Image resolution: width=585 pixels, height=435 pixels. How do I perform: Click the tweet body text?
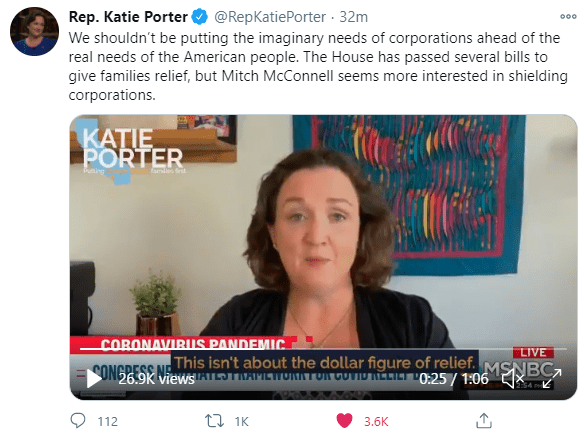pos(318,66)
